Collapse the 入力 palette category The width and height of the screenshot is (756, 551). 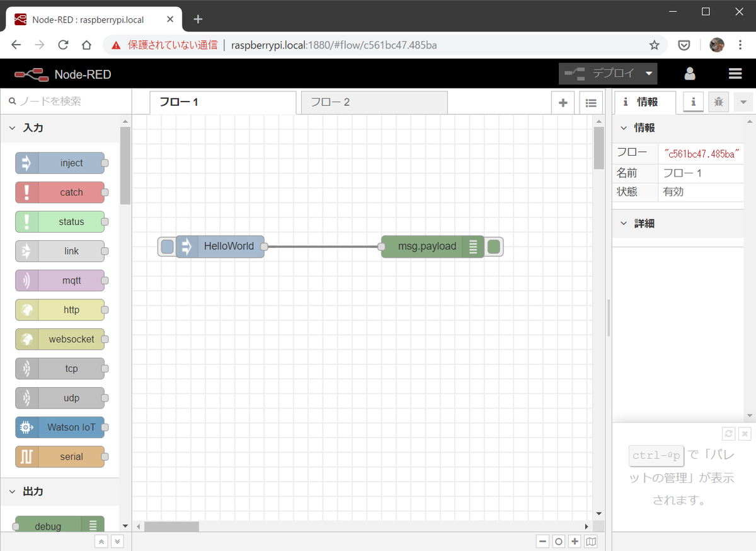tap(60, 127)
